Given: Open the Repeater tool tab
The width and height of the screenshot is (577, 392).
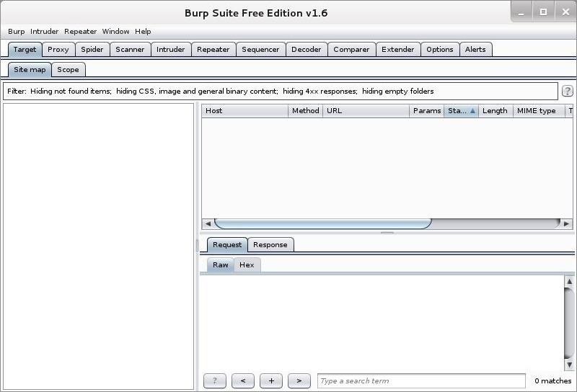Looking at the screenshot, I should 213,49.
